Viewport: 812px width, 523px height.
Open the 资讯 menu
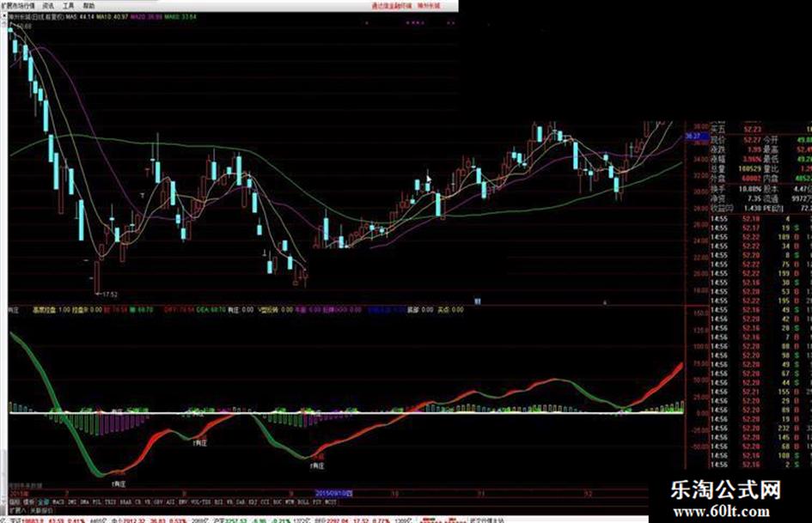(48, 6)
